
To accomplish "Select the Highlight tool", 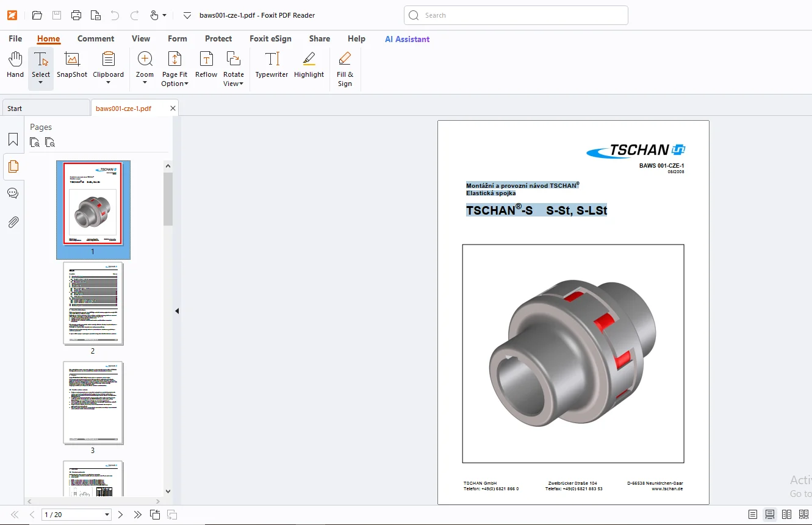I will [309, 65].
